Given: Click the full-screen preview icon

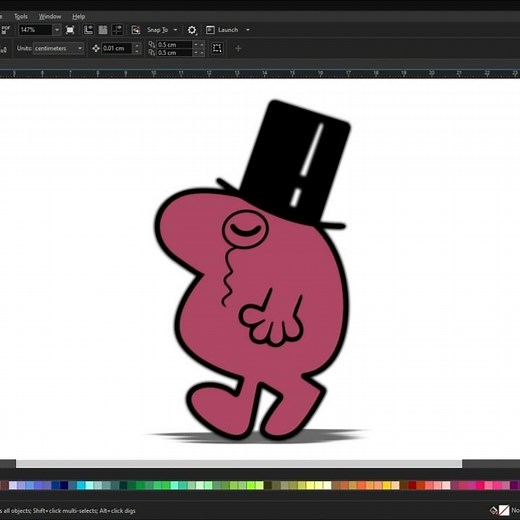Looking at the screenshot, I should tap(70, 30).
